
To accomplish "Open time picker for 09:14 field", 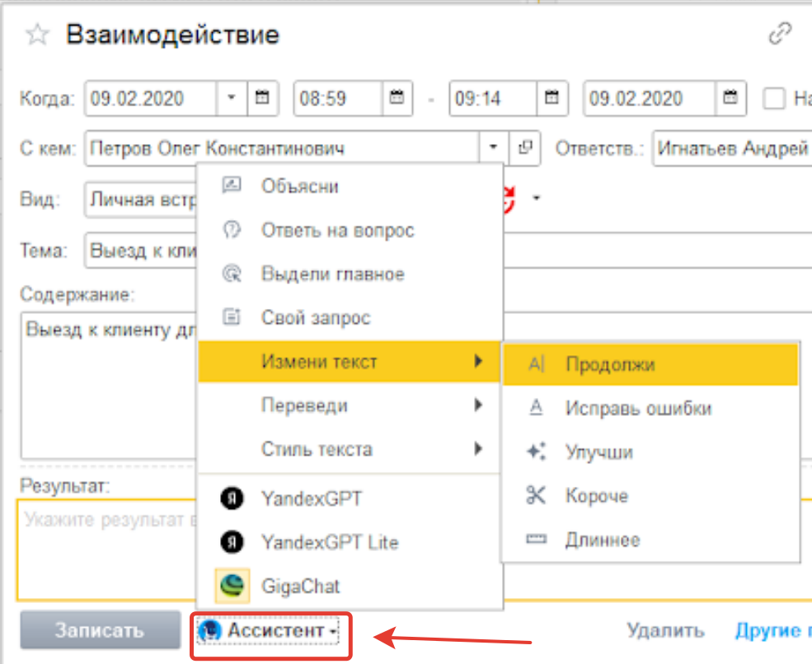I will (552, 98).
